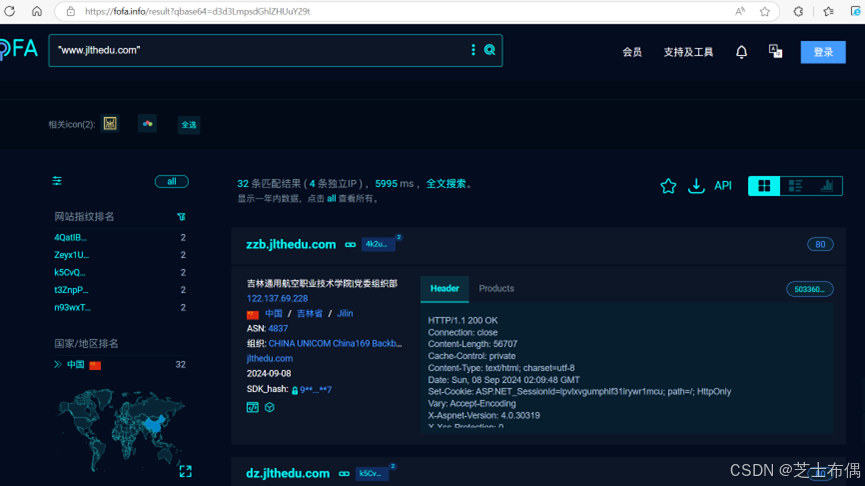Click IP address 122.137.69.228
This screenshot has height=486, width=865.
tap(277, 298)
